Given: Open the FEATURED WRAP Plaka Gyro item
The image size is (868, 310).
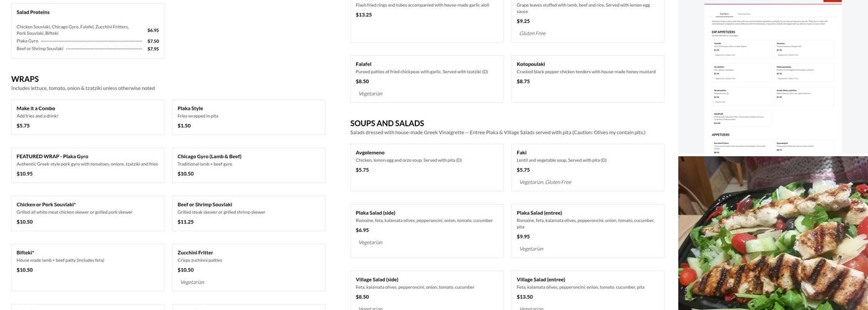Looking at the screenshot, I should pos(87,165).
